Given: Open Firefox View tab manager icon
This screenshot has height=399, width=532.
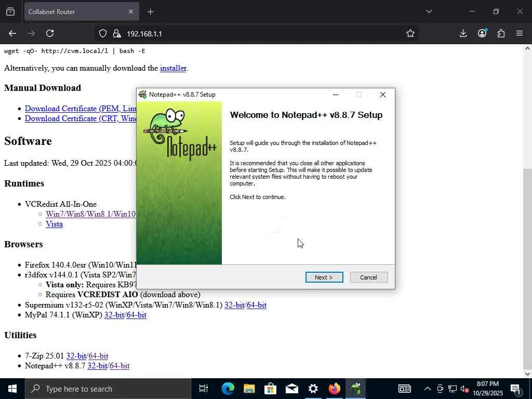Looking at the screenshot, I should click(10, 11).
